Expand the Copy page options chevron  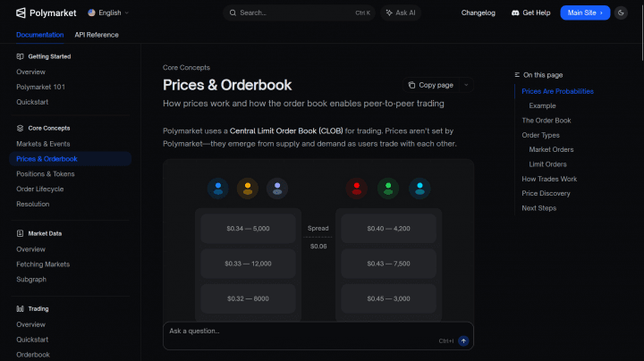[x=466, y=85]
